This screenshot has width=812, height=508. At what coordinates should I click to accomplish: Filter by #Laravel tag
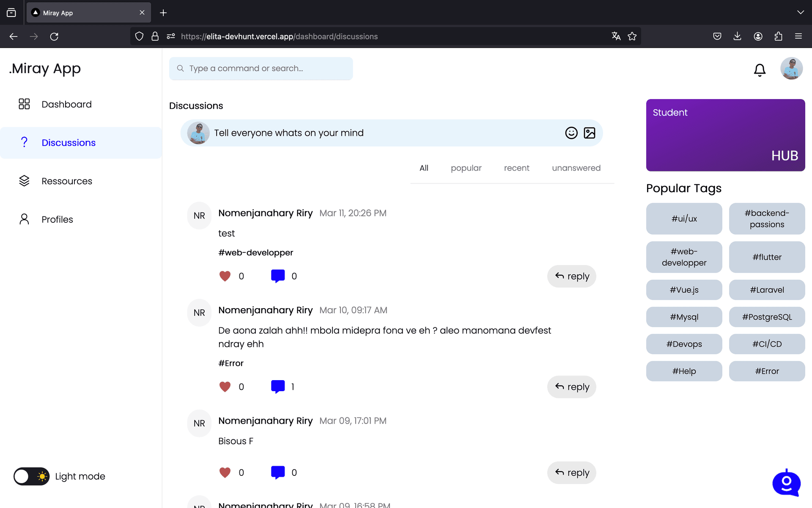coord(767,290)
